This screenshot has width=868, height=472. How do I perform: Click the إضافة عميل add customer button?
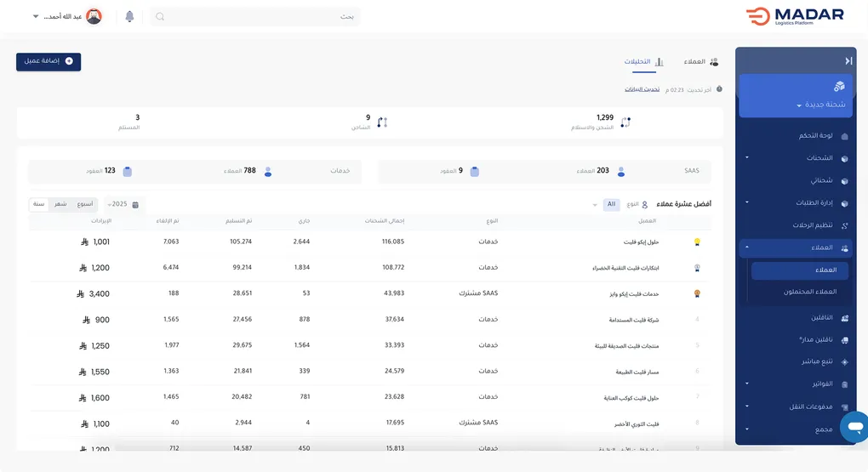[49, 61]
